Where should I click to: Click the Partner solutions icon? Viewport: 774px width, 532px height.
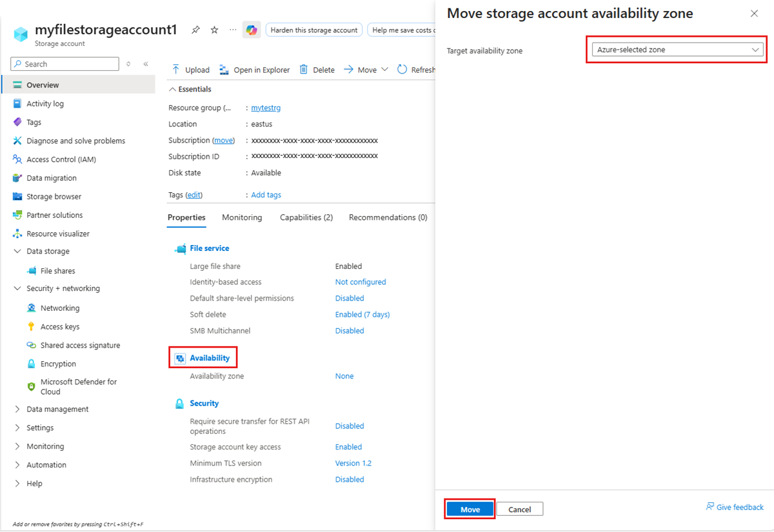click(17, 215)
